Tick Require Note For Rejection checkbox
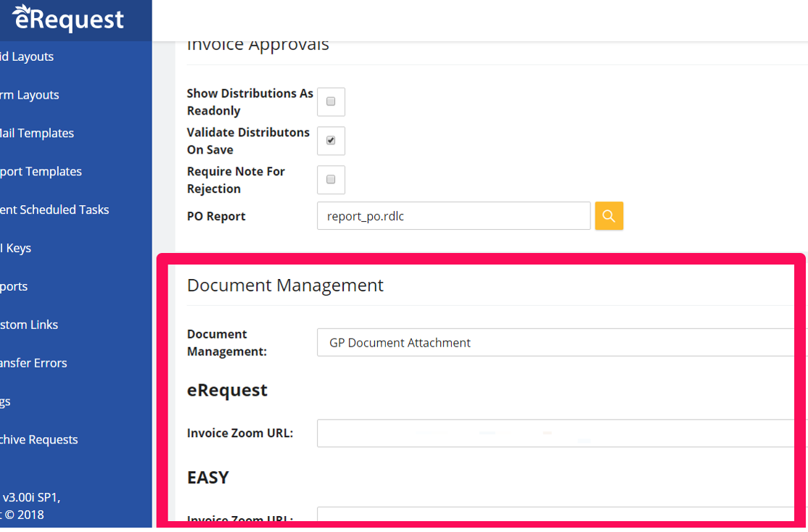This screenshot has width=808, height=532. [x=331, y=180]
